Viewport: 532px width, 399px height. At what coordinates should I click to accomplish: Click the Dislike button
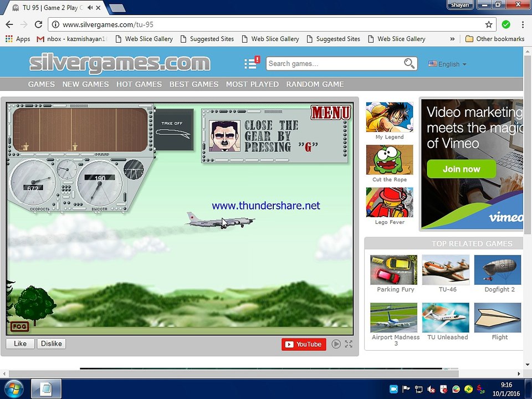(x=51, y=344)
